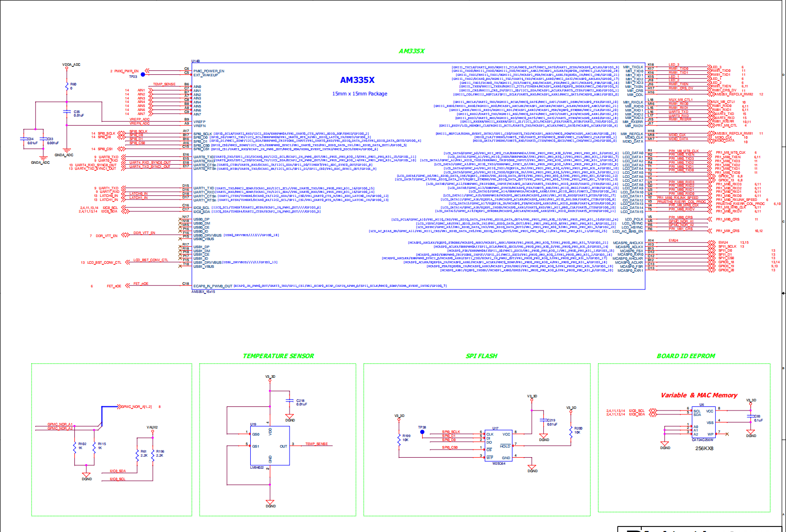The height and width of the screenshot is (532, 786).
Task: Select capacitor C219 label
Action: coord(551,420)
